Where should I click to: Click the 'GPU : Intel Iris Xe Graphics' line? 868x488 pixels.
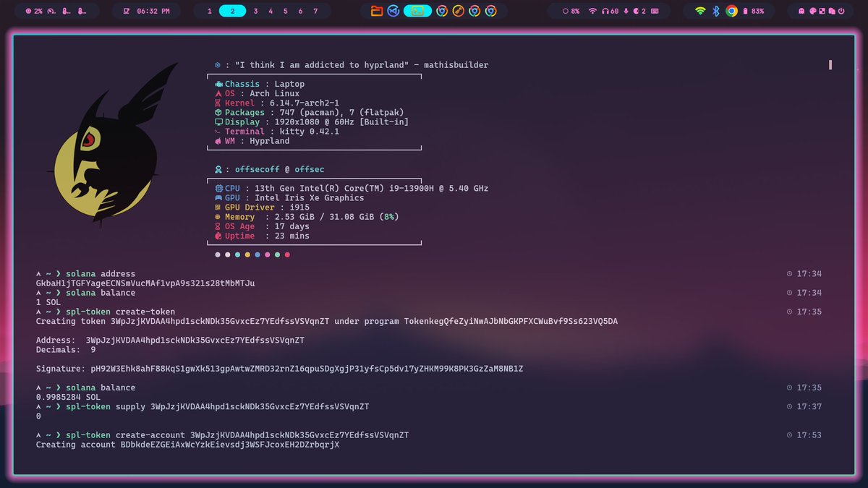[289, 198]
